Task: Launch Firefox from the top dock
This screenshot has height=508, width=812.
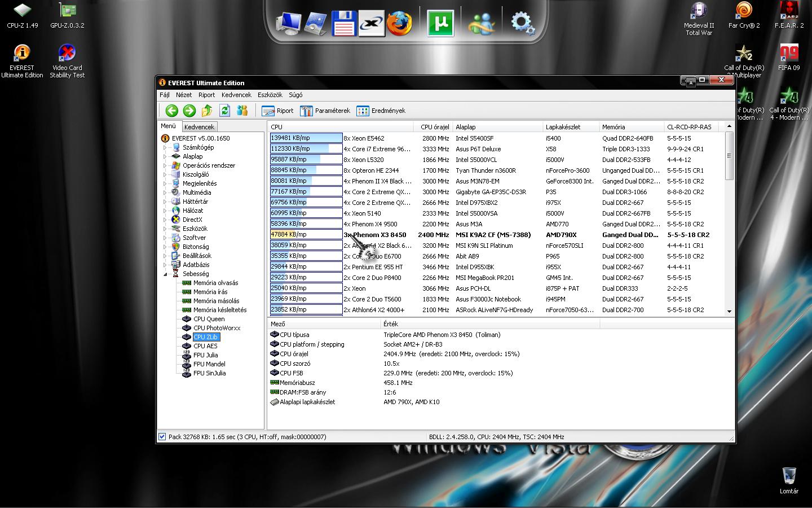Action: click(x=400, y=24)
